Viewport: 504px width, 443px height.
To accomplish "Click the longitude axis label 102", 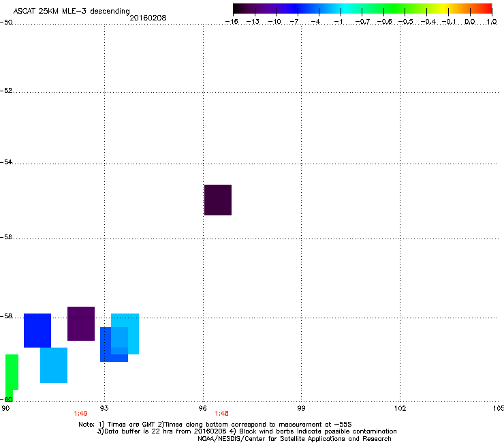I will (400, 408).
